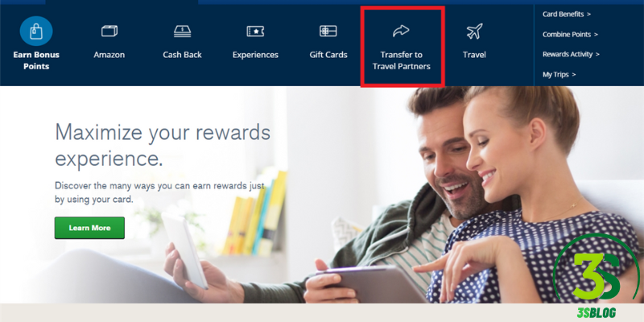Select the Gift Cards icon
The height and width of the screenshot is (322, 644).
coord(328,31)
